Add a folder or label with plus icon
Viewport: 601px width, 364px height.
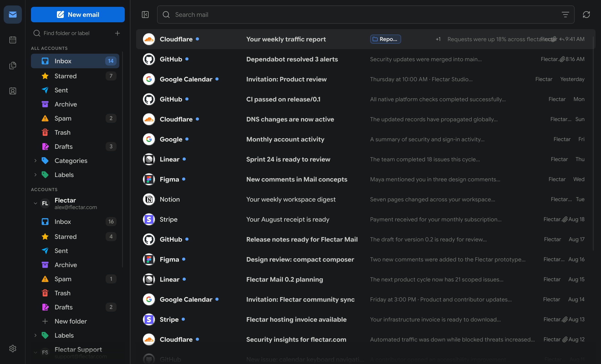click(x=117, y=33)
